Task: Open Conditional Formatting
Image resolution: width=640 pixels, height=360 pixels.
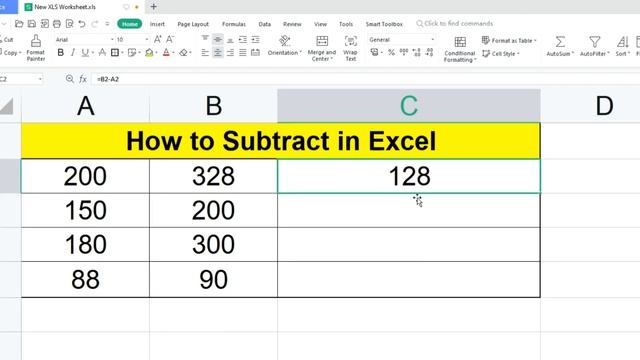Action: 460,49
